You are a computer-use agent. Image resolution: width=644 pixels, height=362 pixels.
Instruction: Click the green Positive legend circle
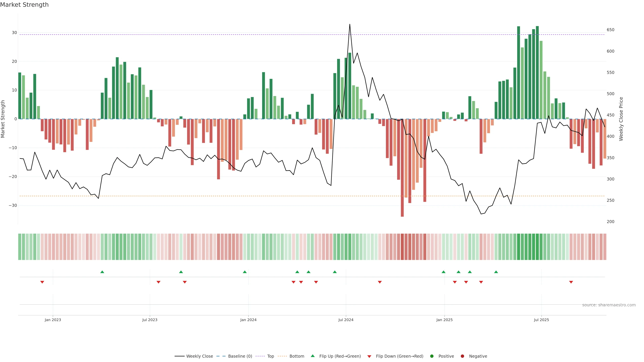coord(432,356)
